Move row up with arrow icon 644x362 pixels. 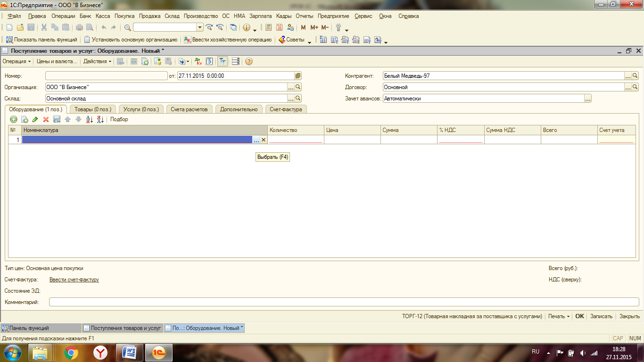[x=68, y=120]
